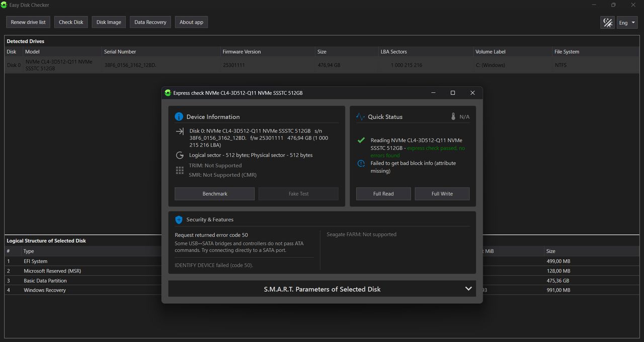This screenshot has height=342, width=644.
Task: Click the C: (Windows) volume label cell
Action: tap(490, 65)
